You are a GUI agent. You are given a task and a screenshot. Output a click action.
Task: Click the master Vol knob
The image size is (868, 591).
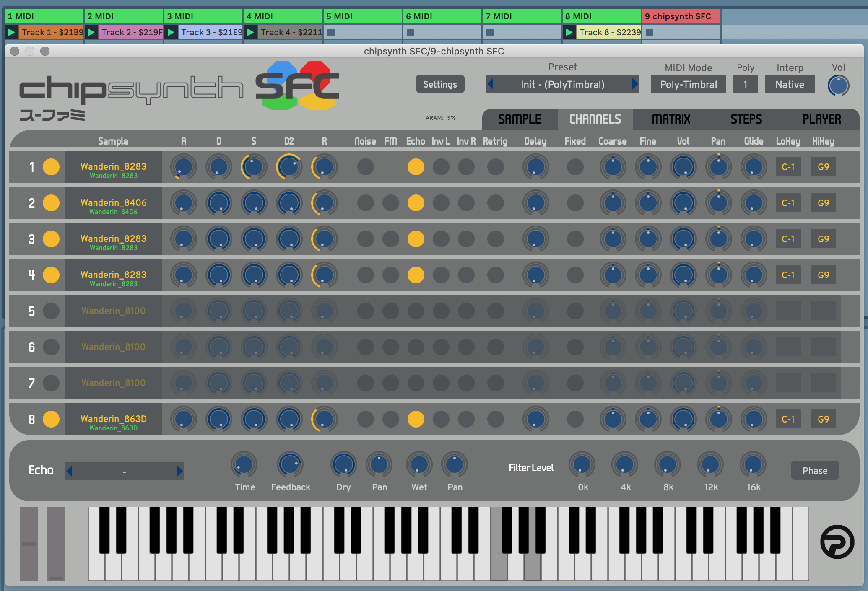coord(838,86)
